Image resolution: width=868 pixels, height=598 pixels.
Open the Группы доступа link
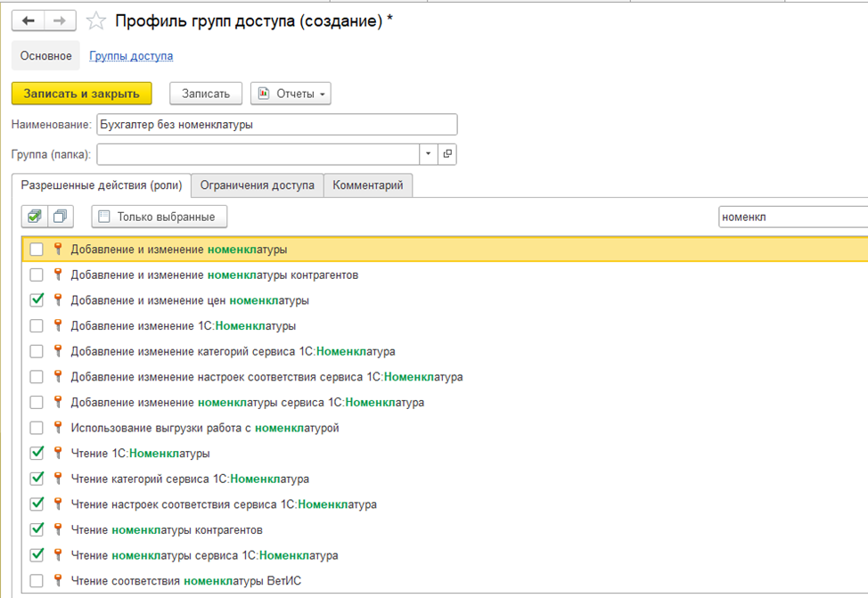click(131, 56)
